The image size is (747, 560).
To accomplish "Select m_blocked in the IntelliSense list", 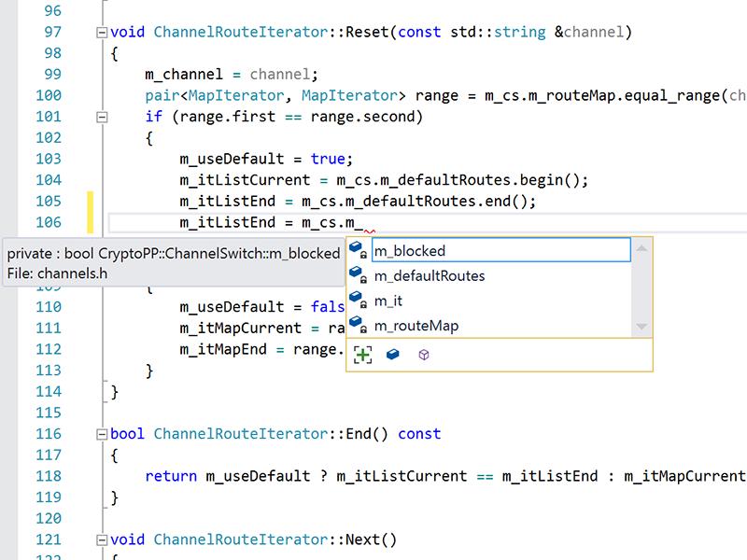I will pos(500,250).
